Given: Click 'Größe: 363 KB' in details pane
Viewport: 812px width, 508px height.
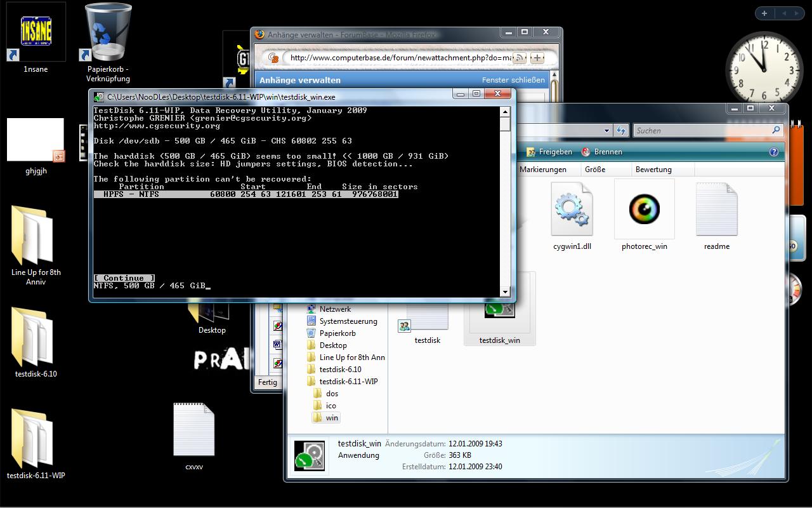Looking at the screenshot, I should pyautogui.click(x=447, y=455).
